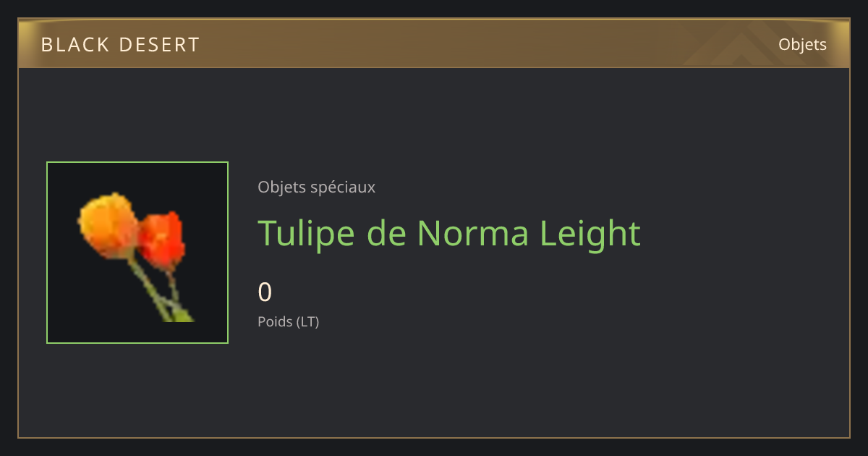Viewport: 868px width, 456px height.
Task: Click the Poids (LT) label
Action: point(288,321)
